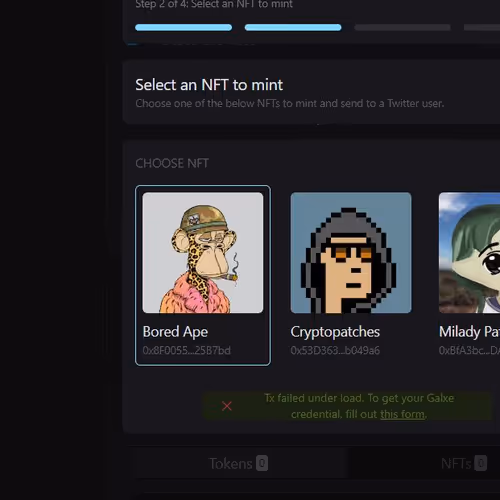Dismiss the red X error icon

(227, 406)
